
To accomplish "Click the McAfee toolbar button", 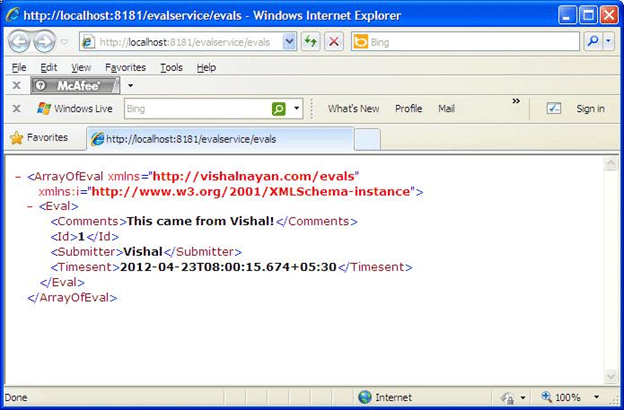I will point(75,86).
